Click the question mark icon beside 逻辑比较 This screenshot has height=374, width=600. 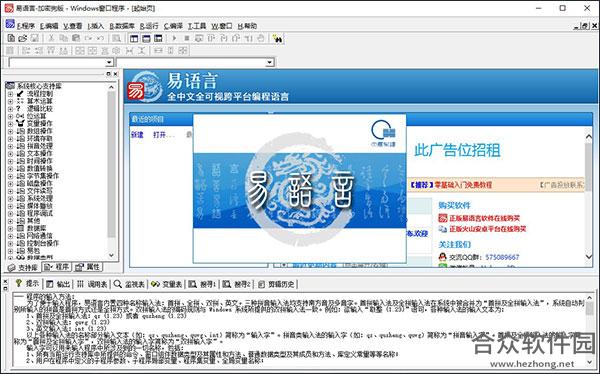coord(18,108)
